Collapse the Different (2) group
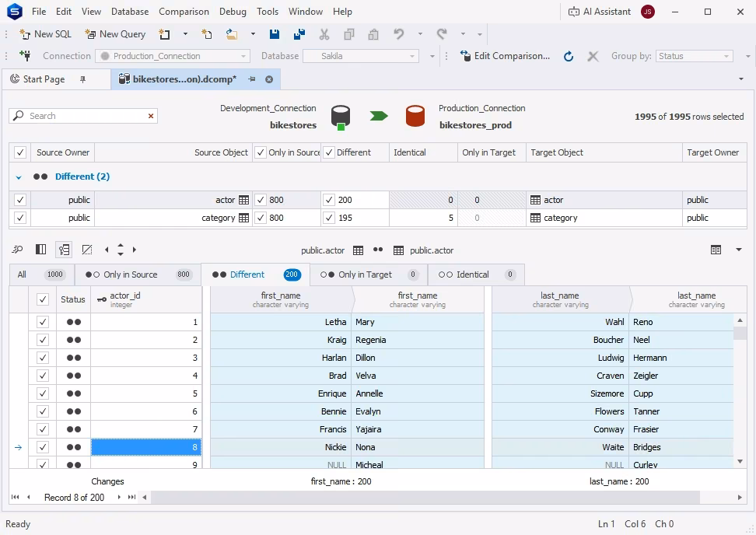756x535 pixels. 19,177
